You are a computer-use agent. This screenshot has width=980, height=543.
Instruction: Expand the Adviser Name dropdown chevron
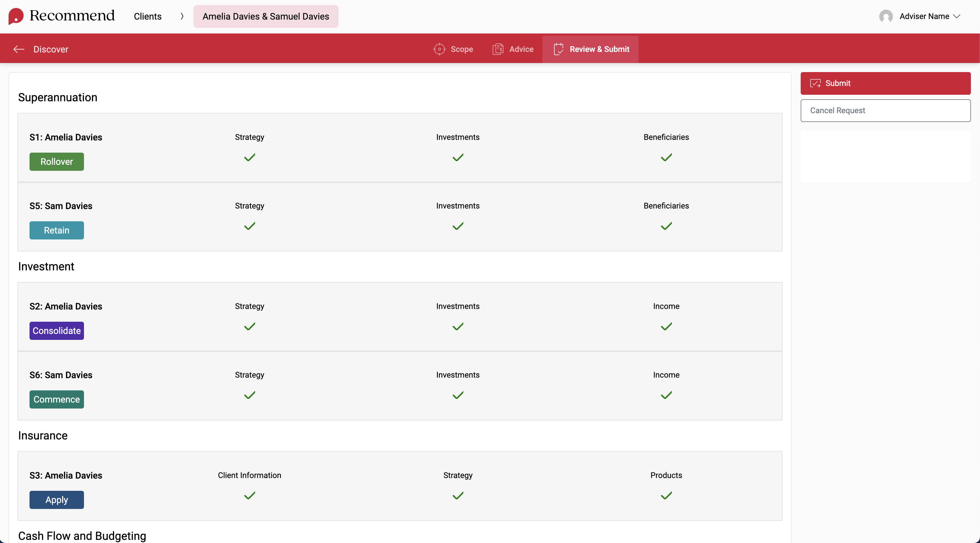tap(957, 16)
